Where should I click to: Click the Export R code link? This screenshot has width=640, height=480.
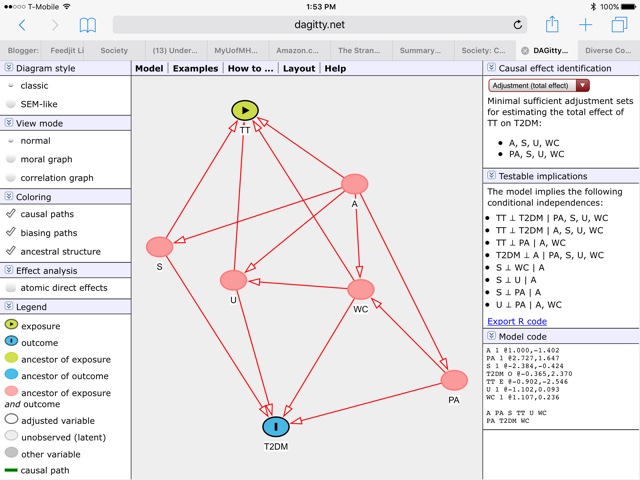coord(516,321)
